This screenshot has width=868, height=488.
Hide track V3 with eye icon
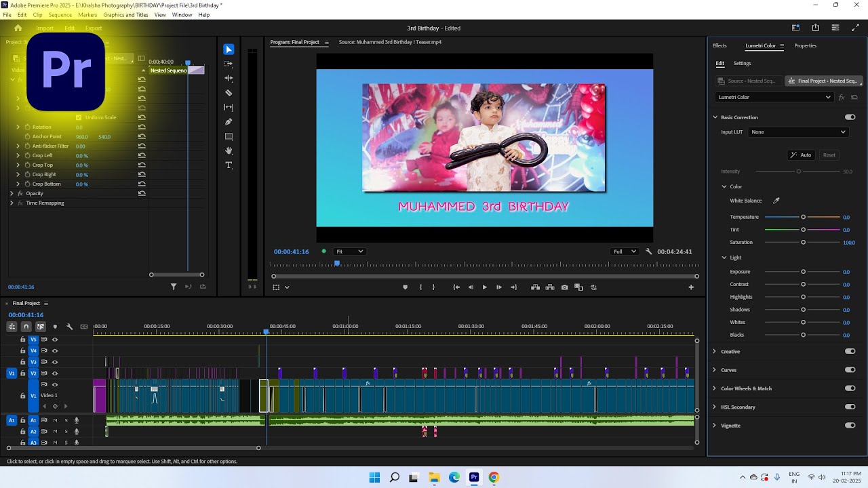pos(55,362)
